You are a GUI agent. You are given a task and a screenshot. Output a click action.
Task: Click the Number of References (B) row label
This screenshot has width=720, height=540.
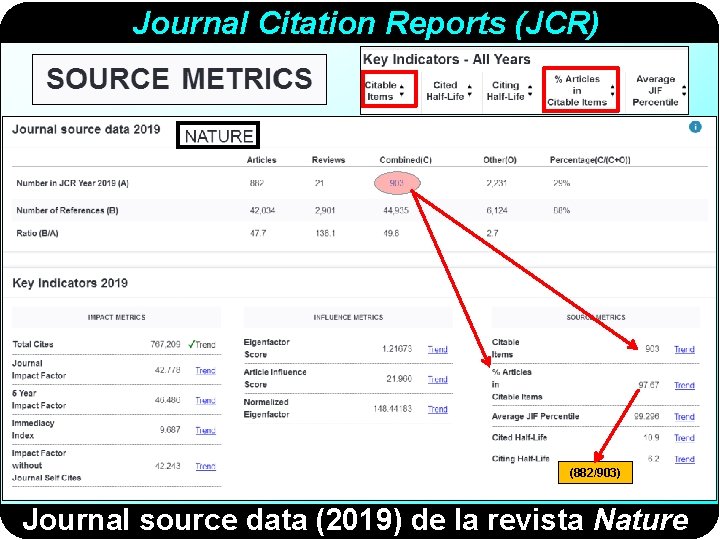coord(67,210)
